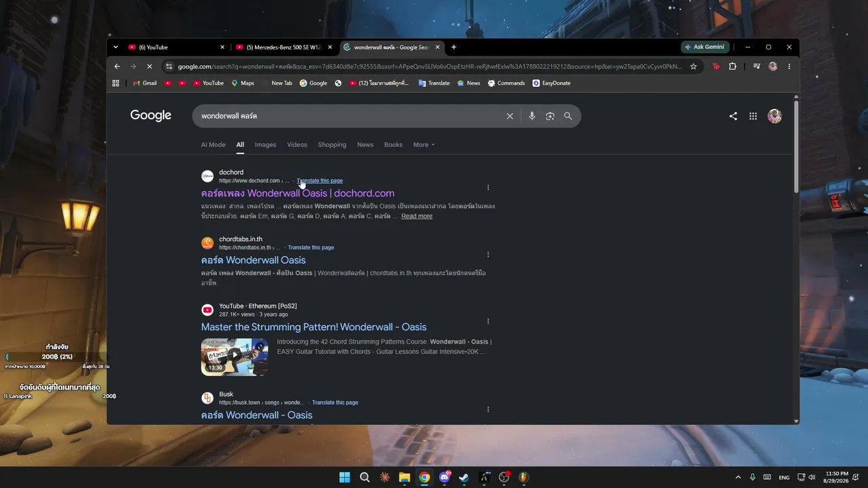
Task: Open the Translate bookmark
Action: pos(434,83)
